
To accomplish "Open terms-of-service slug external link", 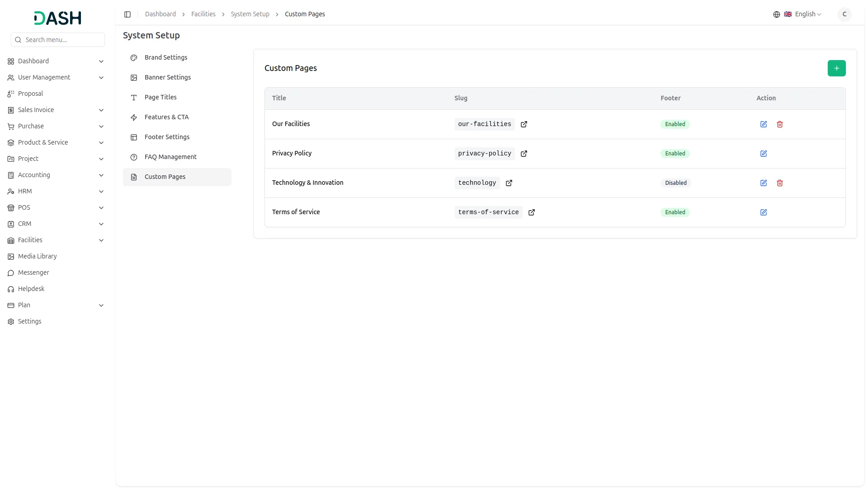I will coord(532,212).
